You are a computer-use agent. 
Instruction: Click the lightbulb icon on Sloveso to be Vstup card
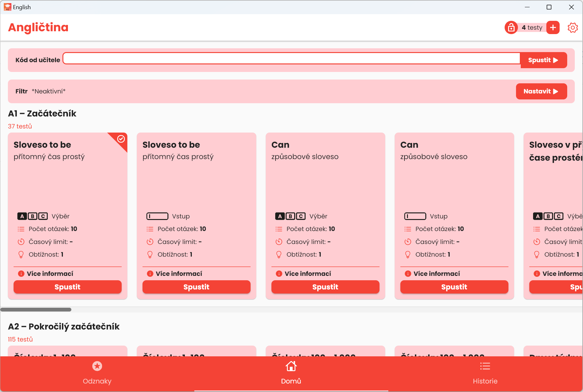(x=150, y=255)
